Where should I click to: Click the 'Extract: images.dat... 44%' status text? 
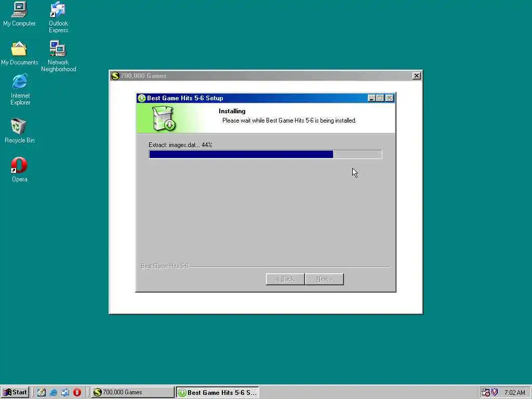pyautogui.click(x=180, y=145)
